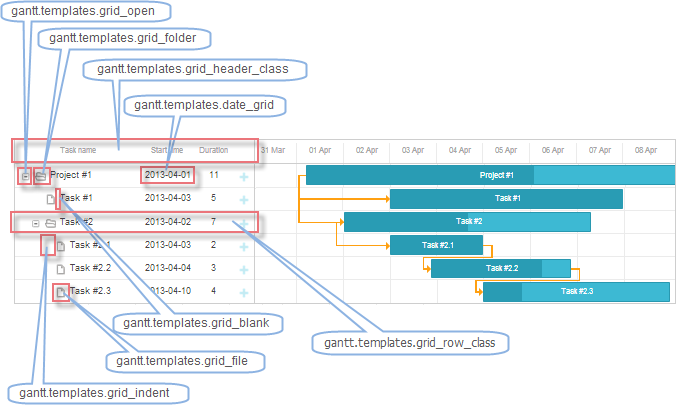Click the Duration column header
Viewport: 676px width, 405px height.
pyautogui.click(x=213, y=150)
